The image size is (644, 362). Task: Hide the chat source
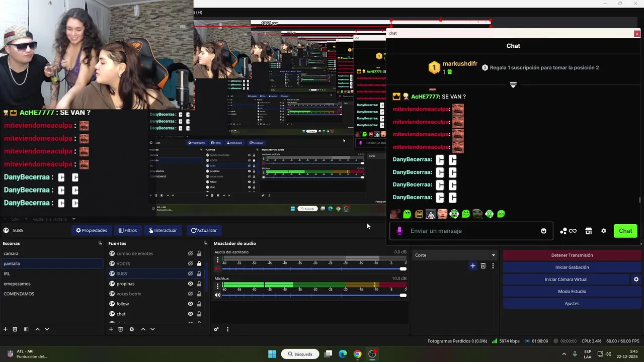coord(191,314)
